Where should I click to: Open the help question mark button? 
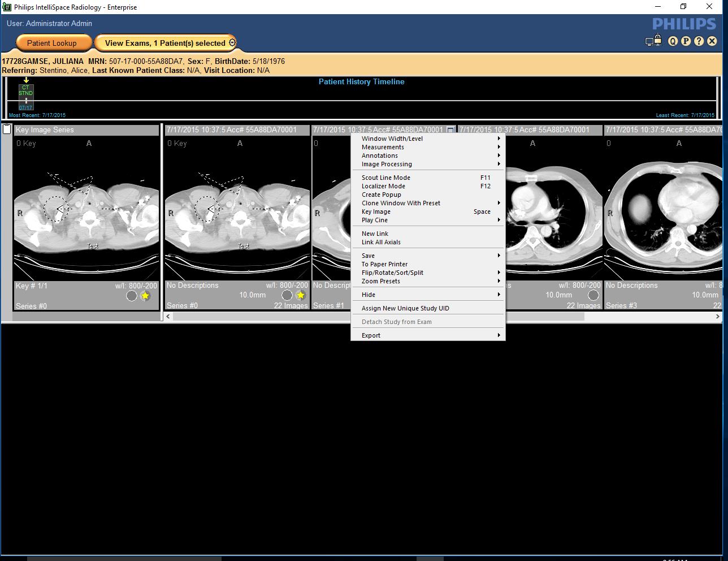pos(699,41)
